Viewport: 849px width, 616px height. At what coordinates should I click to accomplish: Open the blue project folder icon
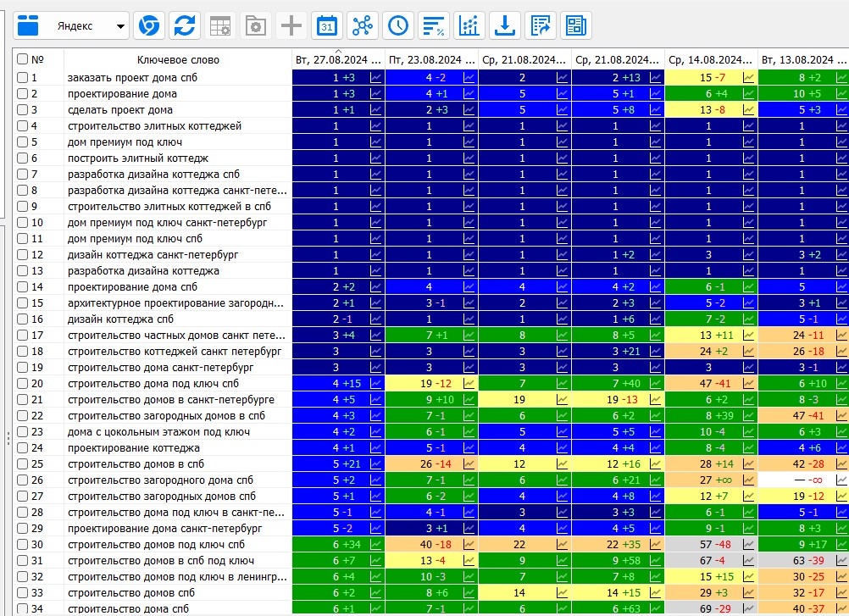(x=28, y=25)
